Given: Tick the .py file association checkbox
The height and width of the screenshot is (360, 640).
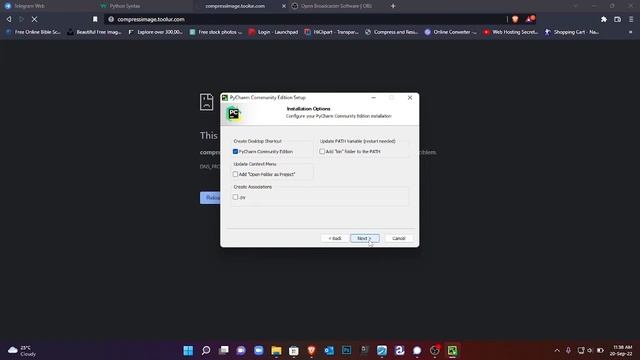Looking at the screenshot, I should coord(236,197).
